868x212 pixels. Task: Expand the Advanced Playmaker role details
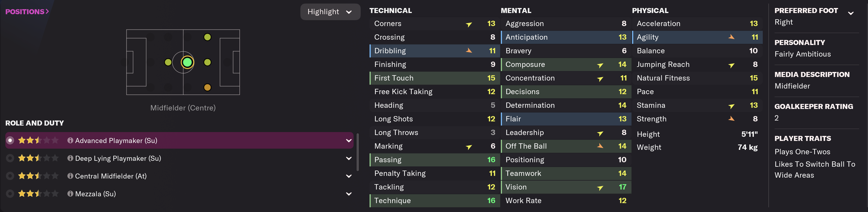(x=349, y=140)
